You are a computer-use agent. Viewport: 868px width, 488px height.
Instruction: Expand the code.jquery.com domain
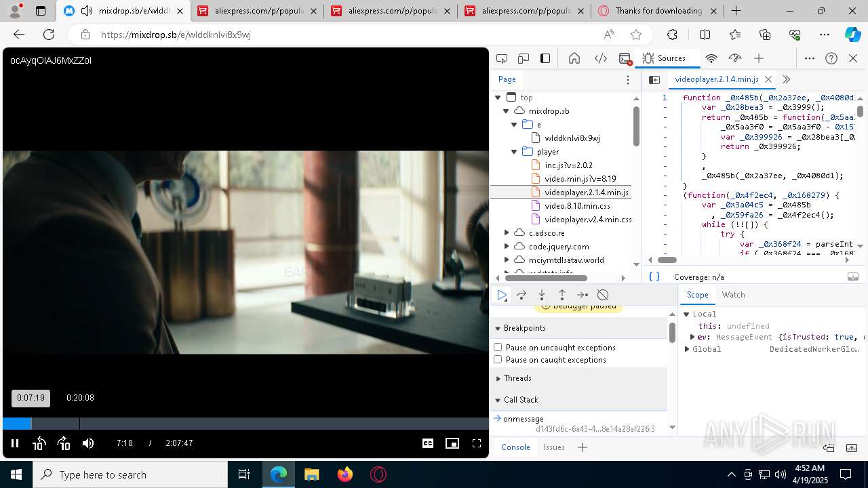coord(506,247)
